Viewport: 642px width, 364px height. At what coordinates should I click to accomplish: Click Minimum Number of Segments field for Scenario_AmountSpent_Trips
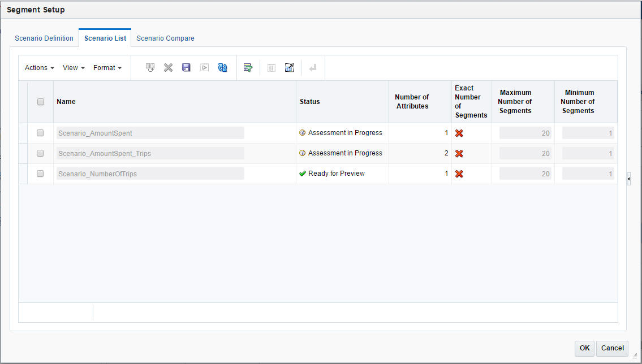[x=588, y=153]
